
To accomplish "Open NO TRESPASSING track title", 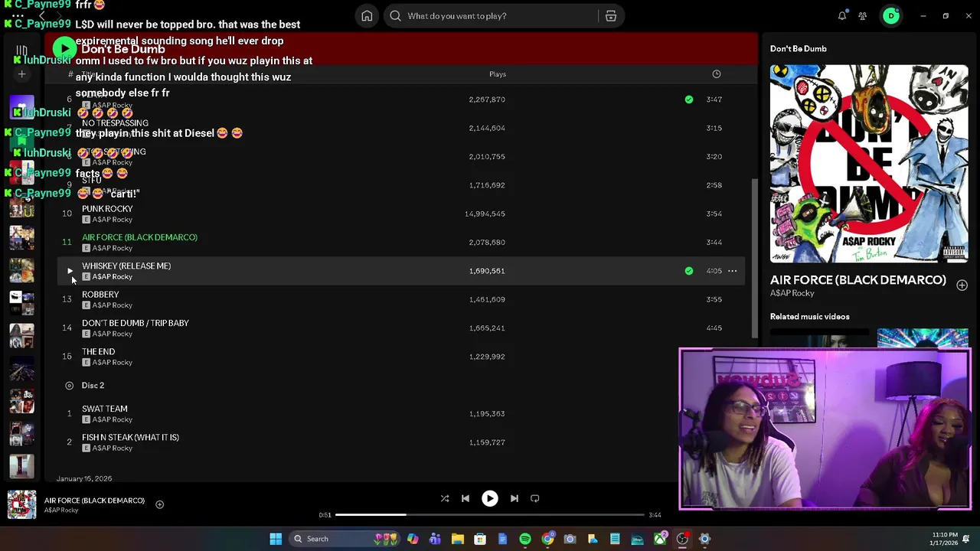I will (x=115, y=123).
